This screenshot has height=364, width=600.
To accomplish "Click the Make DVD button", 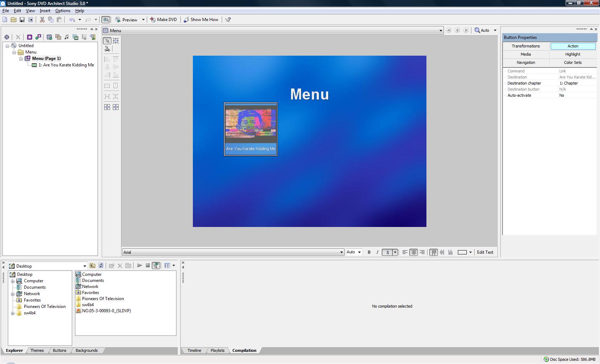I will 163,20.
